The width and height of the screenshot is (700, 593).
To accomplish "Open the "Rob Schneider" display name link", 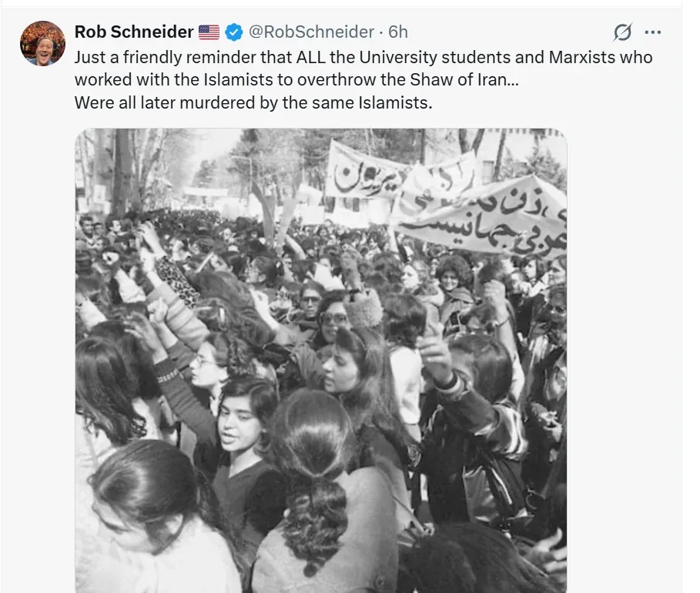I will click(x=134, y=32).
